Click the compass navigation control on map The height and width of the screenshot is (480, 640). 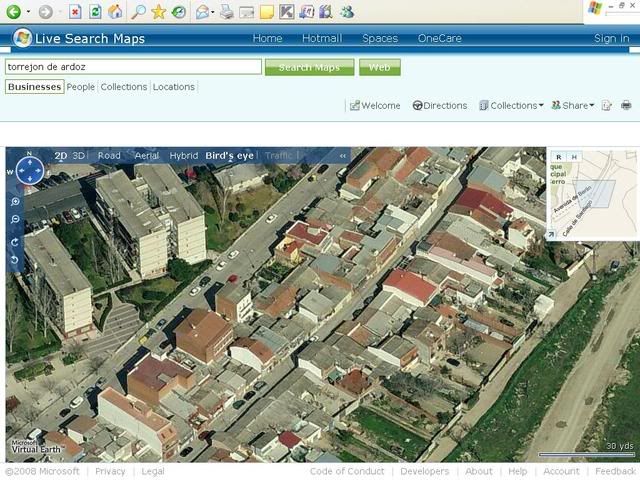click(x=29, y=171)
